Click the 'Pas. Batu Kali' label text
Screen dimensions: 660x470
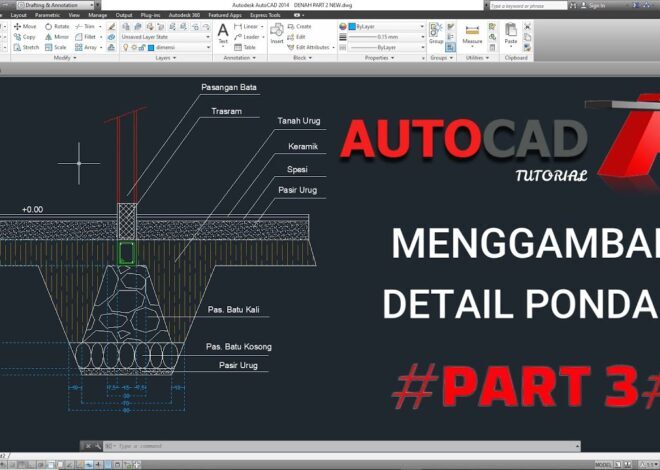click(233, 310)
